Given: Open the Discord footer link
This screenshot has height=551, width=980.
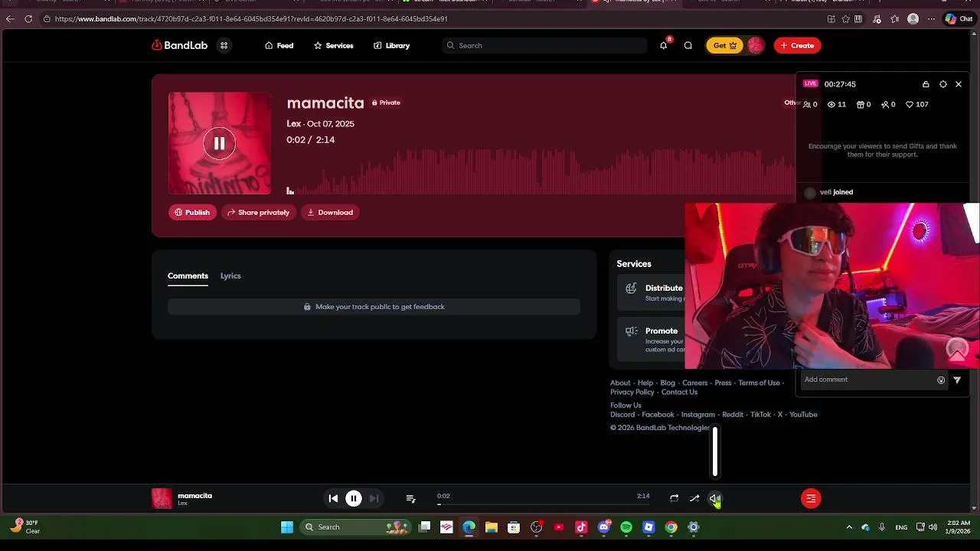Looking at the screenshot, I should pyautogui.click(x=622, y=415).
